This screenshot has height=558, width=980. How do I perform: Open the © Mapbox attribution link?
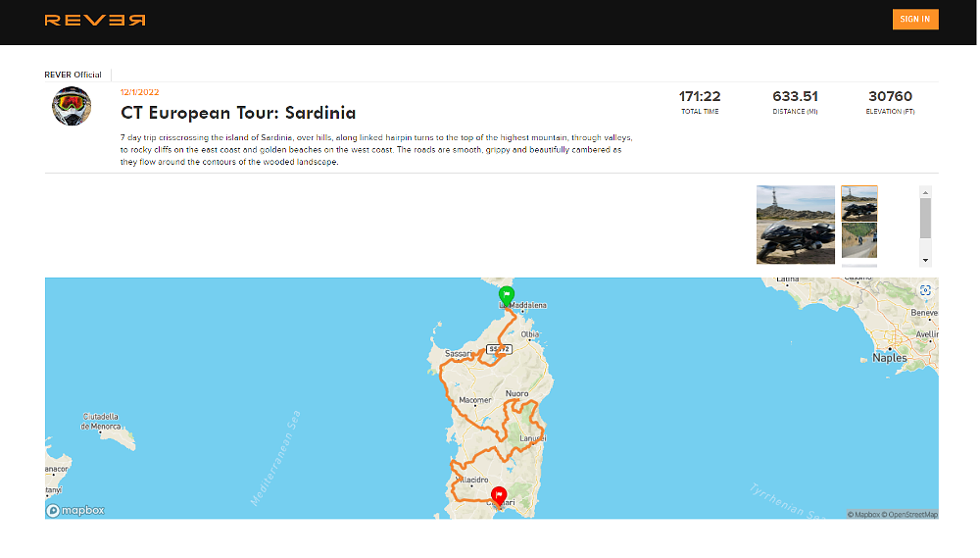click(863, 514)
